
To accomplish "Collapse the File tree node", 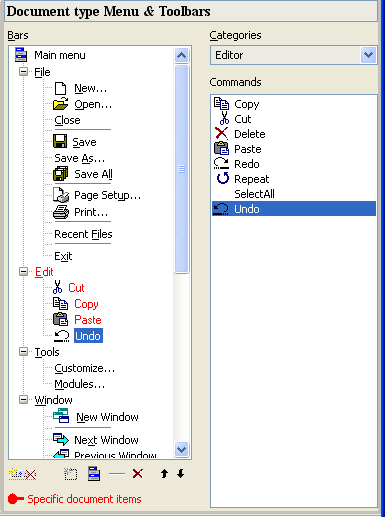I will point(23,72).
